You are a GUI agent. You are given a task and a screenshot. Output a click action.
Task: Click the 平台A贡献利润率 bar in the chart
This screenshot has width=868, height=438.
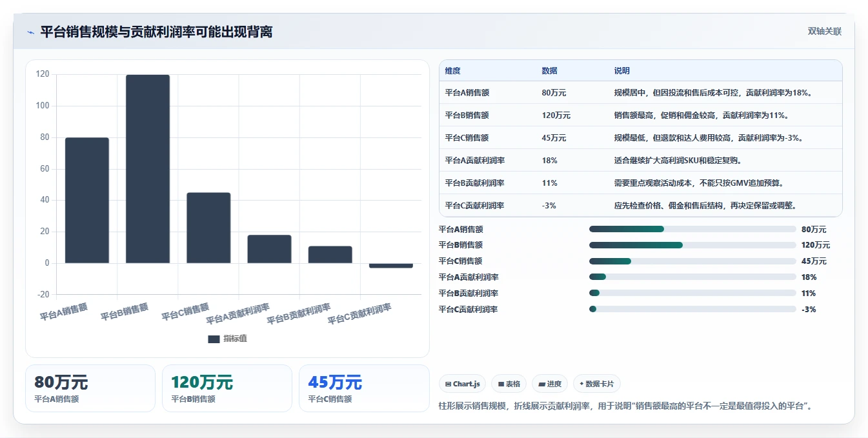click(x=269, y=249)
